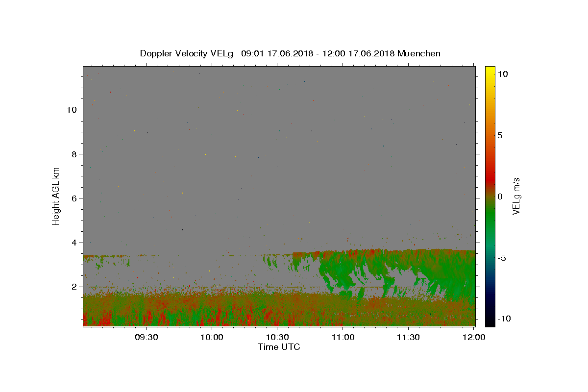The width and height of the screenshot is (588, 392).
Task: Click the 10:00 time tick label
Action: point(212,337)
